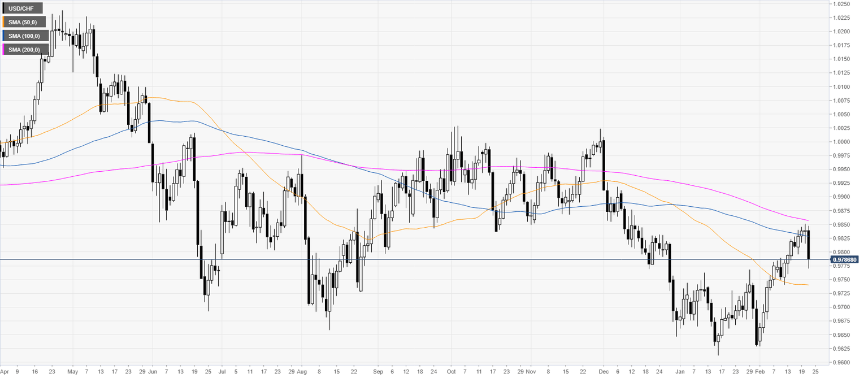Click the Jul label on time axis
The image size is (868, 378).
click(221, 372)
